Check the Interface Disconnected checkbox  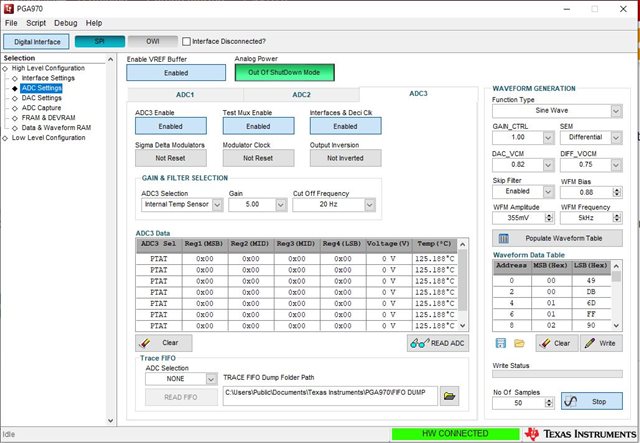pyautogui.click(x=187, y=41)
